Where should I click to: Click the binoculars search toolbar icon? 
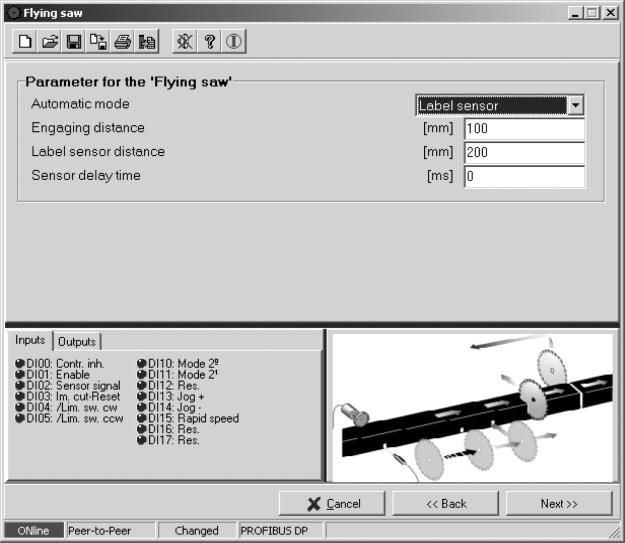point(147,41)
